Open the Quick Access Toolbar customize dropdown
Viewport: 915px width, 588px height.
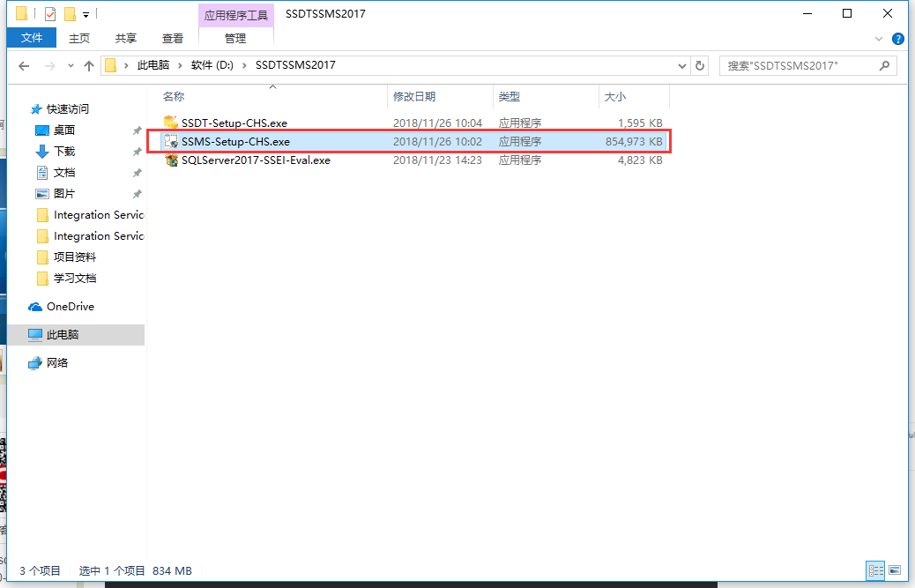(x=86, y=15)
